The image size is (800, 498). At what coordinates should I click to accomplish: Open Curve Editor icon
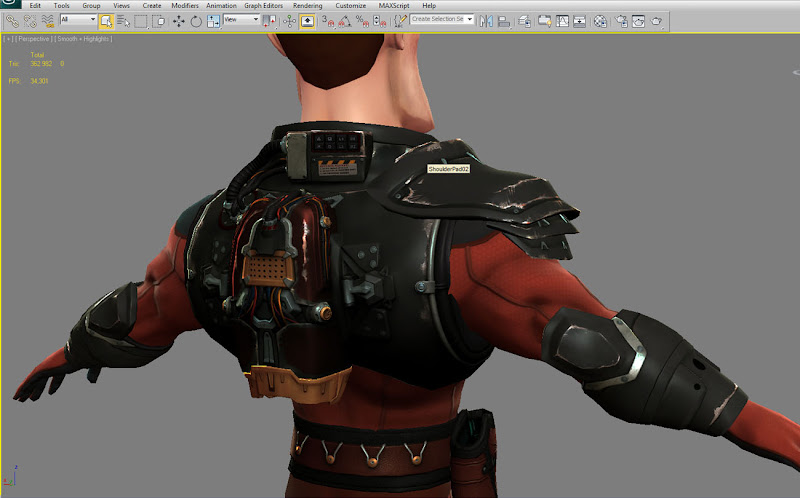562,21
